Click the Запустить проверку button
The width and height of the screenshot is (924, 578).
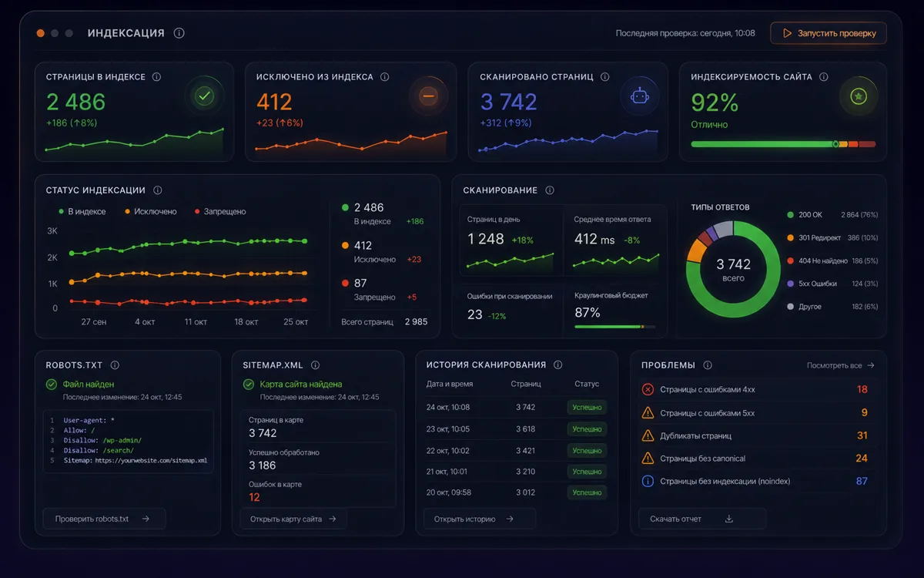click(x=829, y=33)
